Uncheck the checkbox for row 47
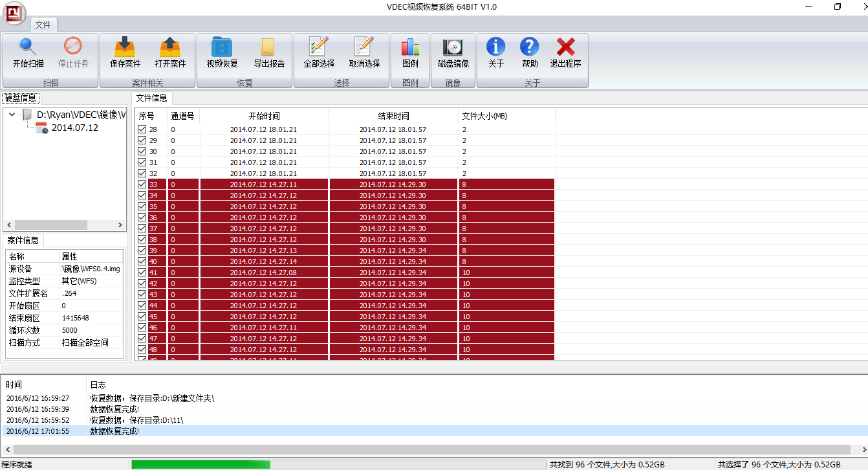 142,339
